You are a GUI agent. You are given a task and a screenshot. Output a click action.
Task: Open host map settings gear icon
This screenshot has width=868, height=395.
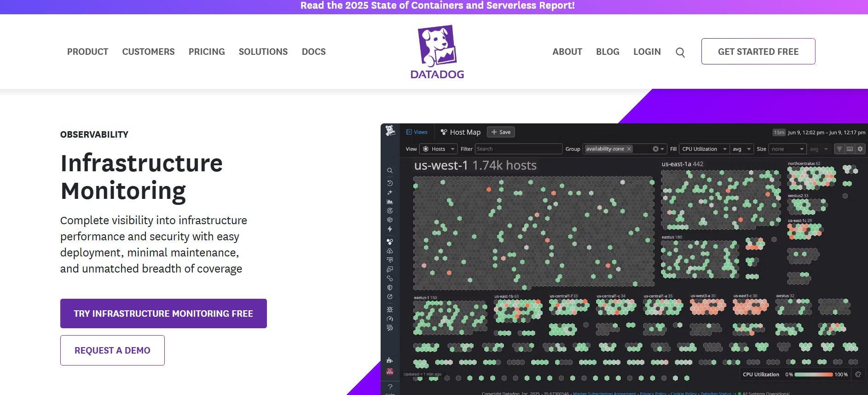[860, 149]
